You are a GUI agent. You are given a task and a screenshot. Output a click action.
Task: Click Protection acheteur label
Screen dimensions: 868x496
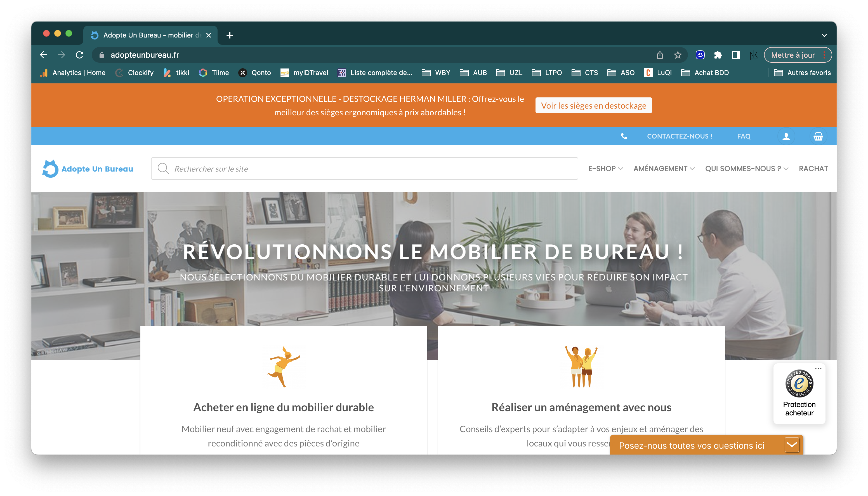click(799, 409)
